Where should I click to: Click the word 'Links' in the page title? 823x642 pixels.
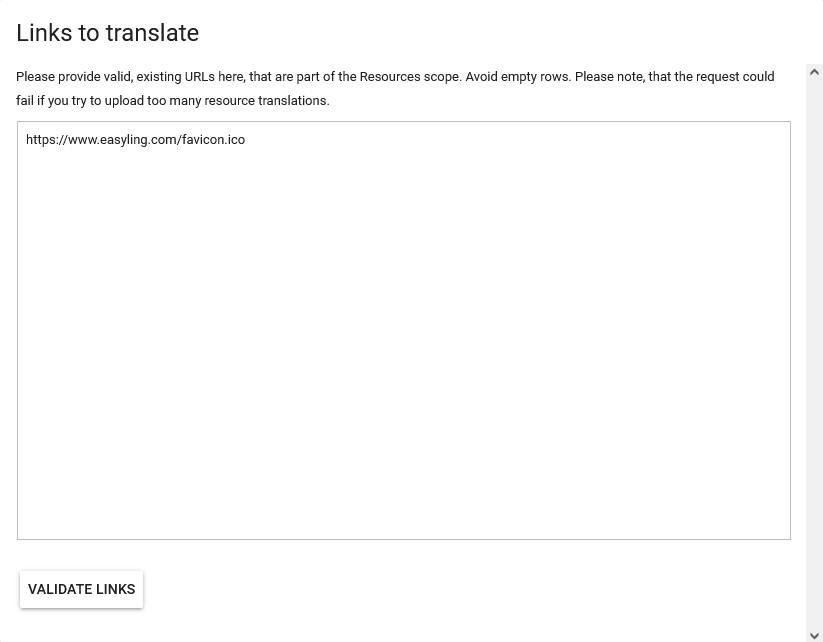[44, 33]
